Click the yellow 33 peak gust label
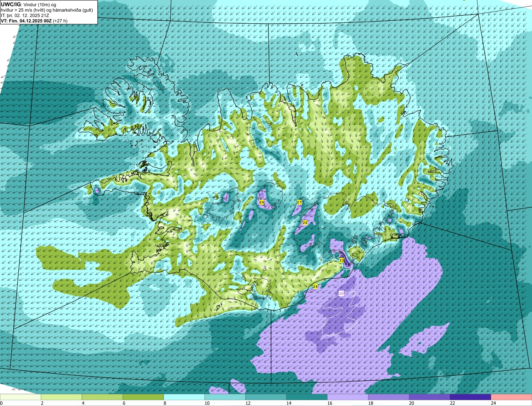This screenshot has width=532, height=406. pos(342,260)
